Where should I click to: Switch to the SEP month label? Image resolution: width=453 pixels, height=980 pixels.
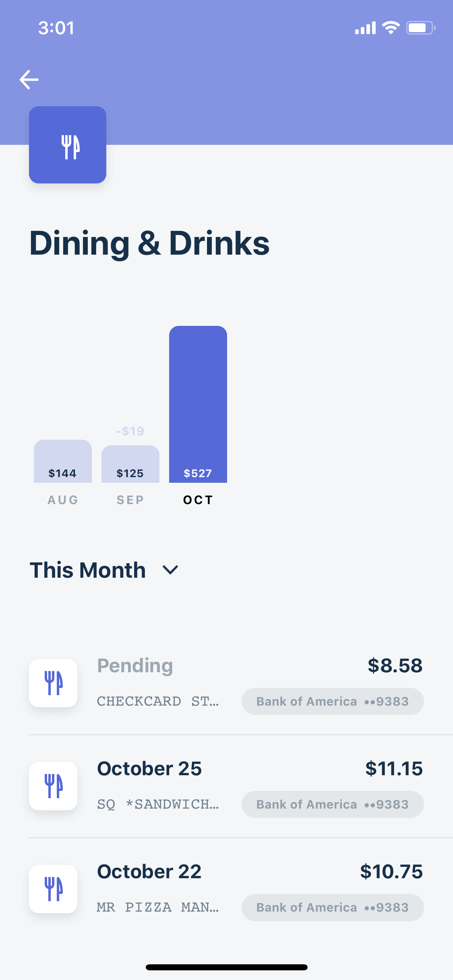[x=130, y=500]
